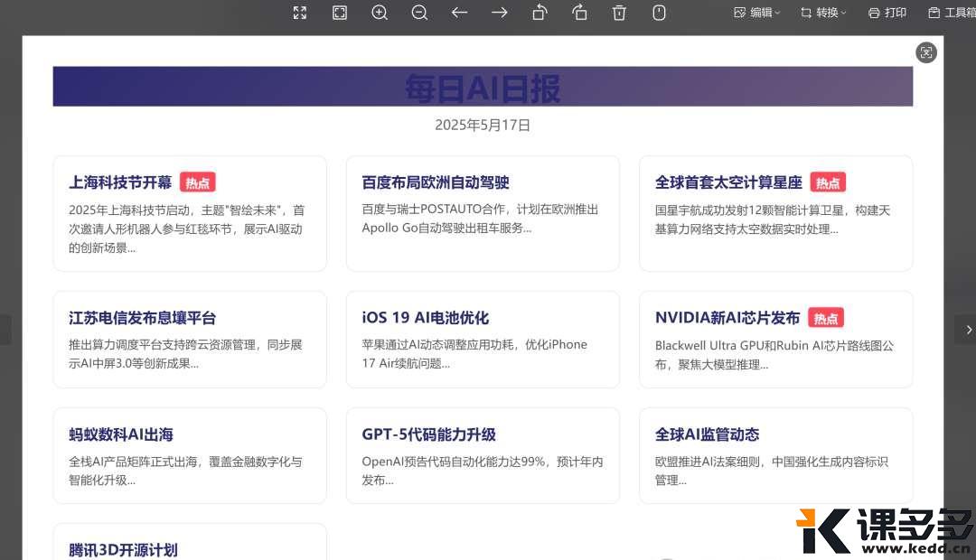Click the fit-to-window frame icon
Image resolution: width=976 pixels, height=560 pixels.
click(340, 13)
